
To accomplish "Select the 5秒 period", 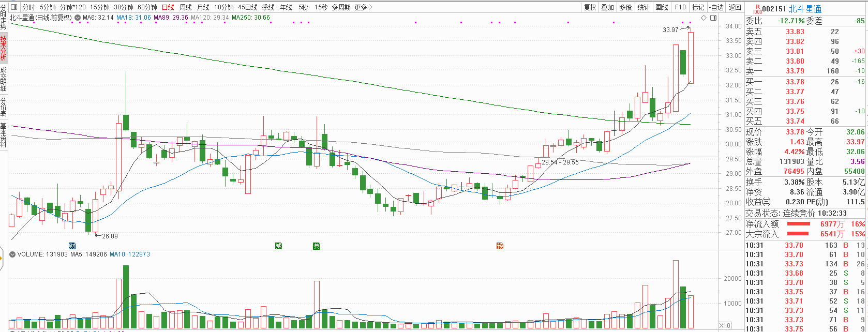I will [x=303, y=8].
